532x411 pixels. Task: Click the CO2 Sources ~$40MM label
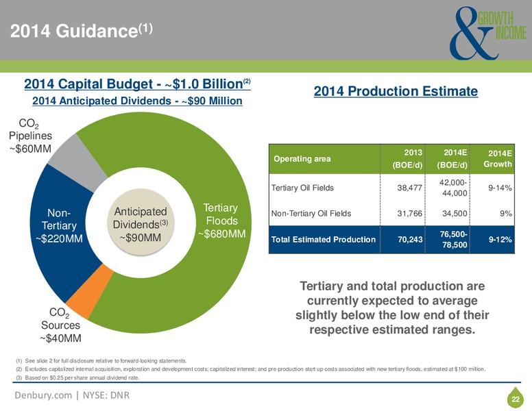pos(60,325)
